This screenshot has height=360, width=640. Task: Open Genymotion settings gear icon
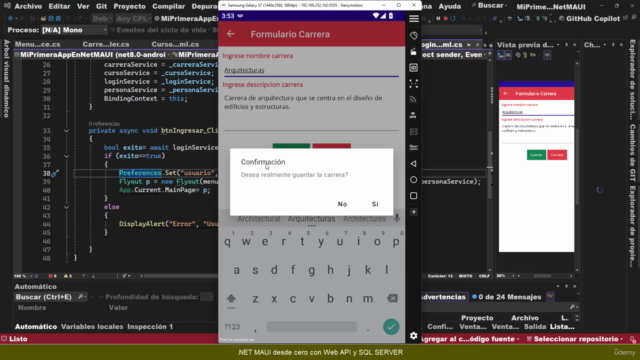(413, 336)
